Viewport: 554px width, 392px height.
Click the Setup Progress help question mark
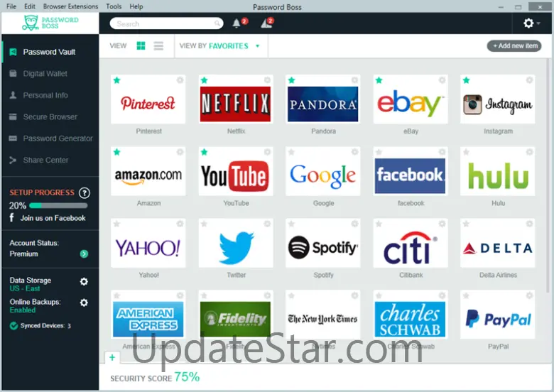click(x=84, y=193)
